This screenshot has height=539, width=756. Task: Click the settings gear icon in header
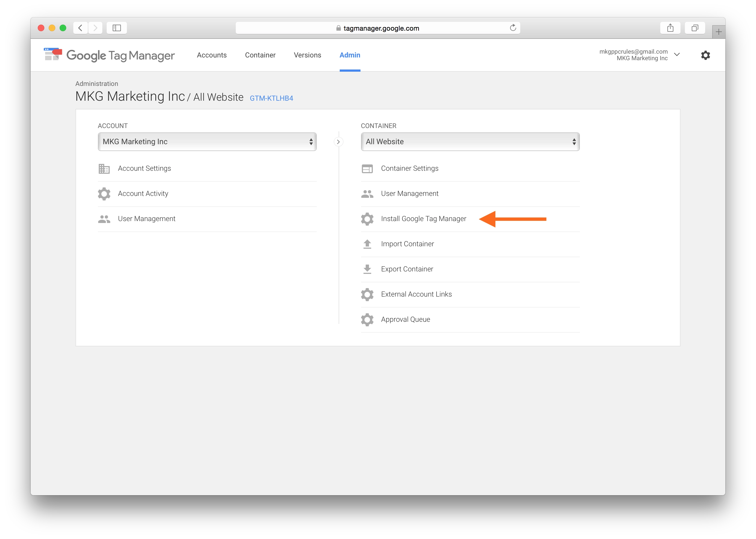click(705, 55)
